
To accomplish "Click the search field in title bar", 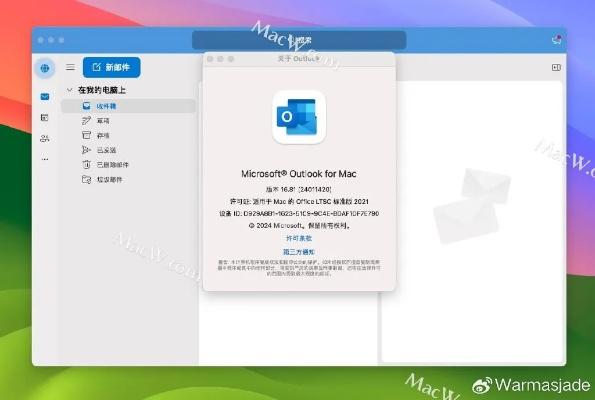I will coord(299,40).
